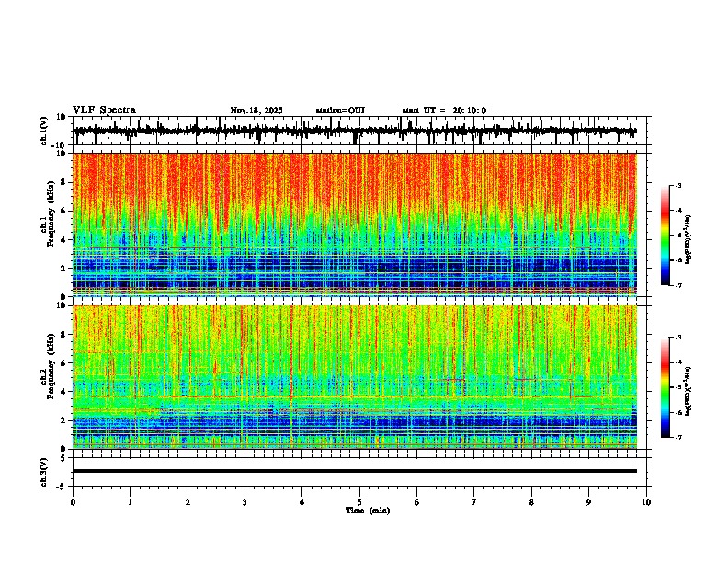
Task: Click the 'start UT = 20:10:0' text
Action: [x=444, y=110]
